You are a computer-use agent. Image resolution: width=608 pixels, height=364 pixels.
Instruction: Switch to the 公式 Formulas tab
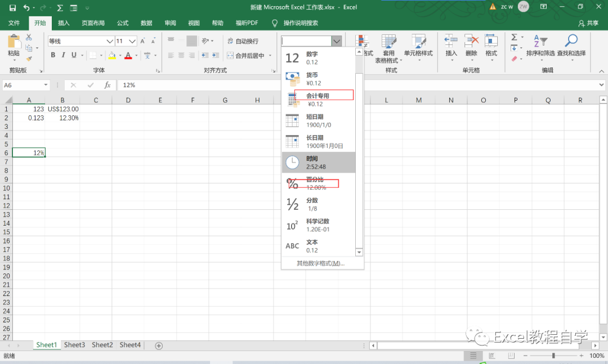click(123, 23)
